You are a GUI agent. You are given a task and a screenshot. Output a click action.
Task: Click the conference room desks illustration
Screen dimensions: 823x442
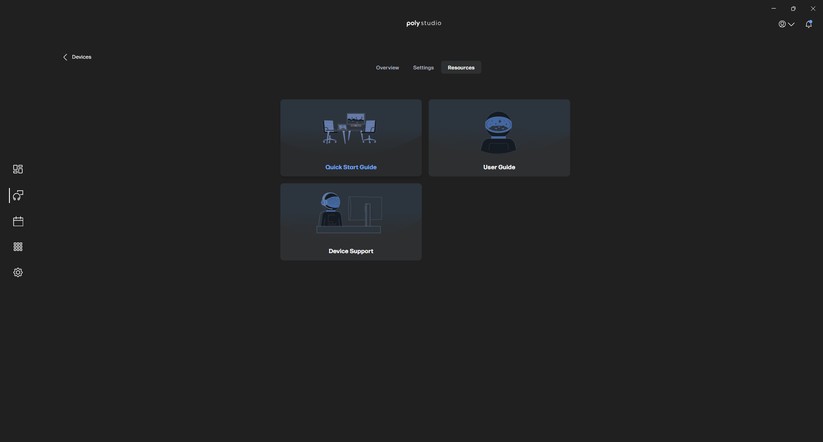coord(350,128)
